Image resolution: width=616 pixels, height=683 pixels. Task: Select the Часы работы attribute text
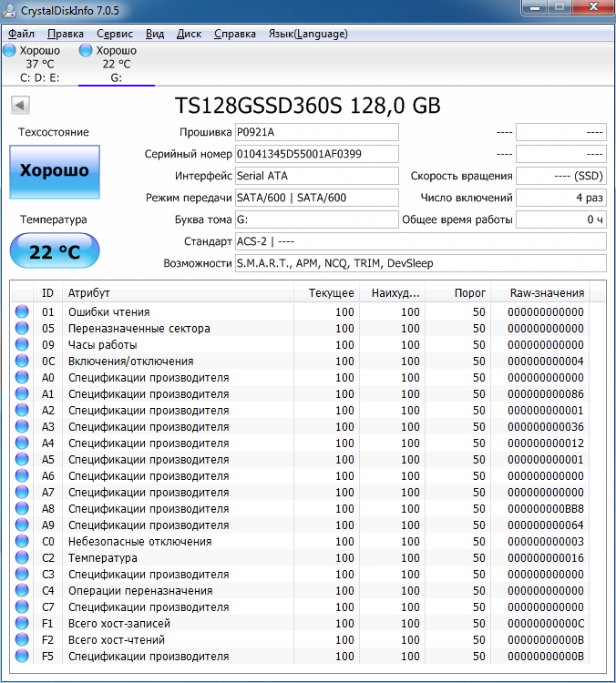click(102, 344)
